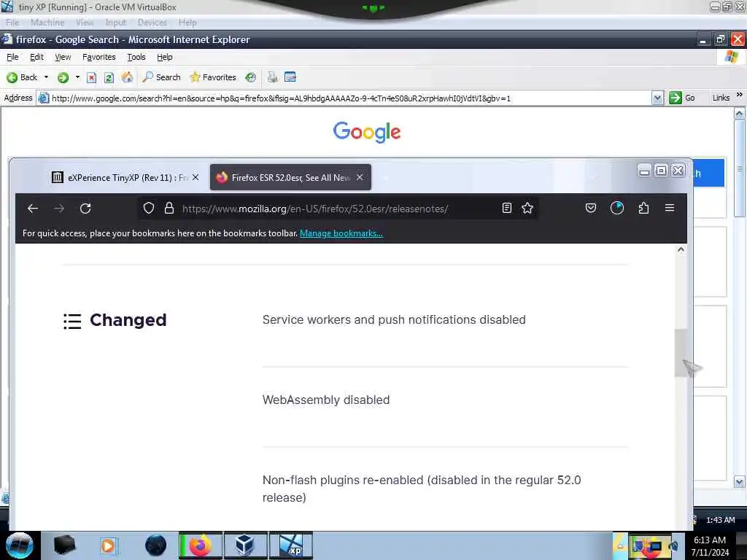
Task: Reload the Mozilla release notes page
Action: [86, 209]
